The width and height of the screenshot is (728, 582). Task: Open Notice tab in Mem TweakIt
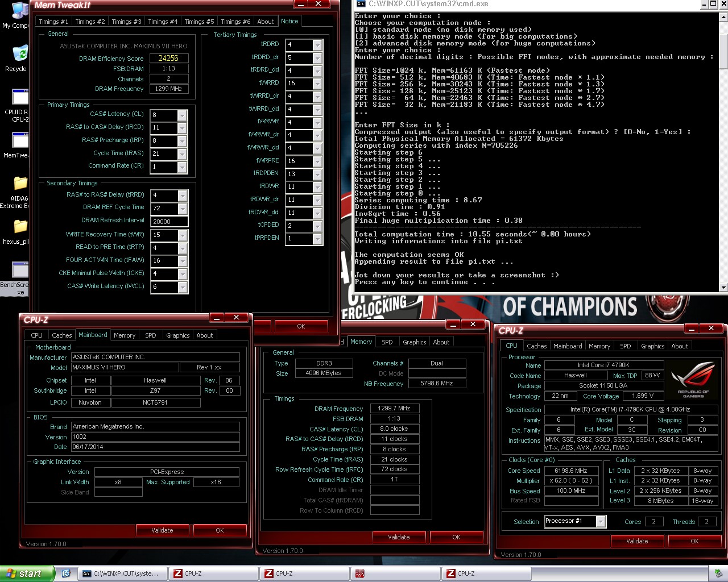click(289, 21)
